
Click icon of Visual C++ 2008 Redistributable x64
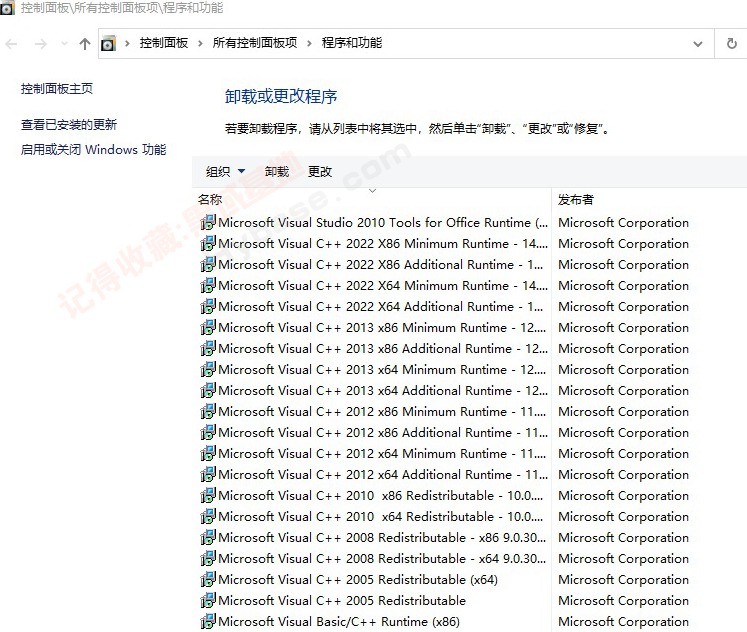tap(208, 558)
